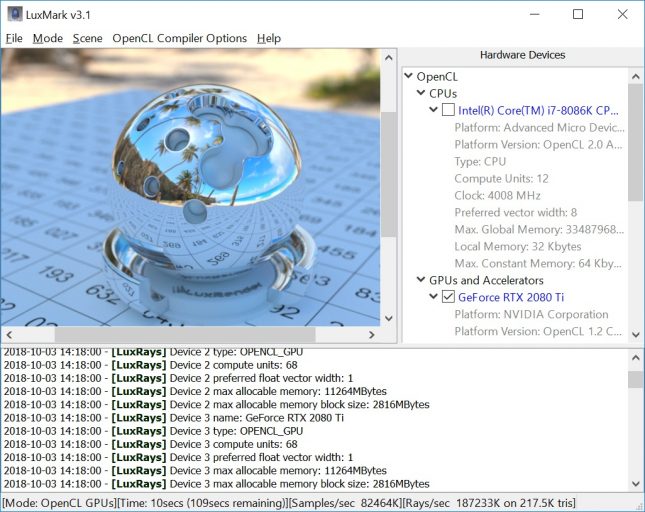645x512 pixels.
Task: Click the log panel scroll up arrow
Action: pos(636,358)
